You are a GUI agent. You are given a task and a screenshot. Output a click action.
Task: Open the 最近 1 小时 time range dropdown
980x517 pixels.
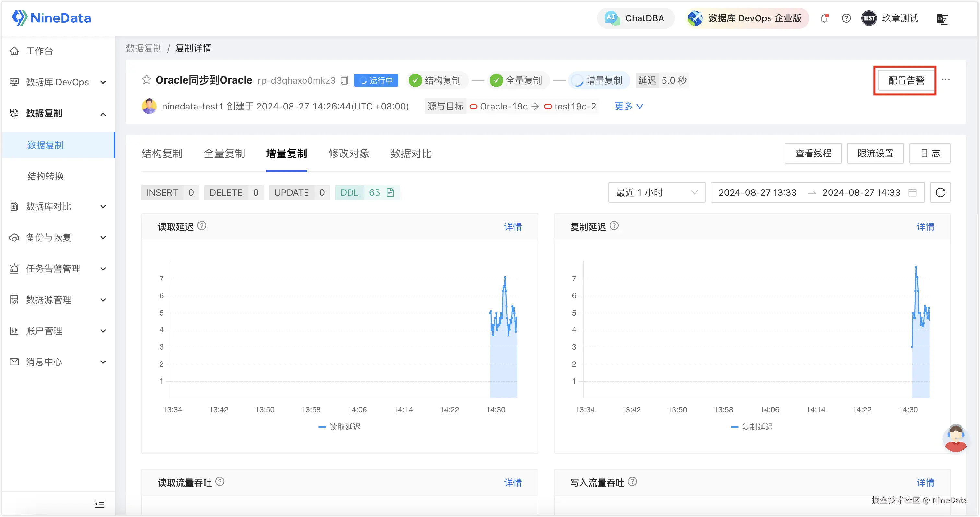coord(657,193)
